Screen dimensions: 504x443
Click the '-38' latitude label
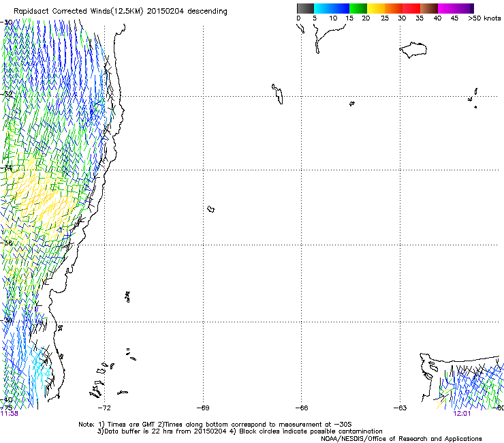(6, 320)
